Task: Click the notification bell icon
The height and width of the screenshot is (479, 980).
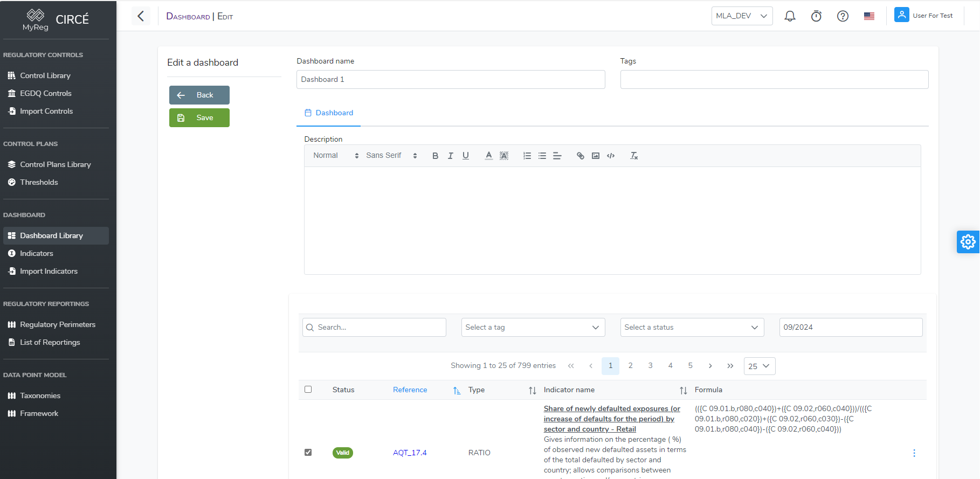Action: (790, 16)
